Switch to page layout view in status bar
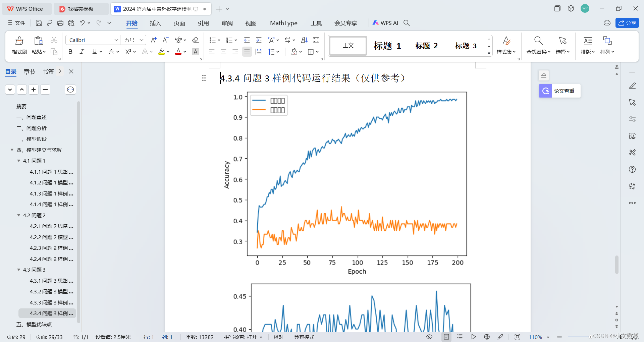Image resolution: width=644 pixels, height=342 pixels. pos(446,337)
